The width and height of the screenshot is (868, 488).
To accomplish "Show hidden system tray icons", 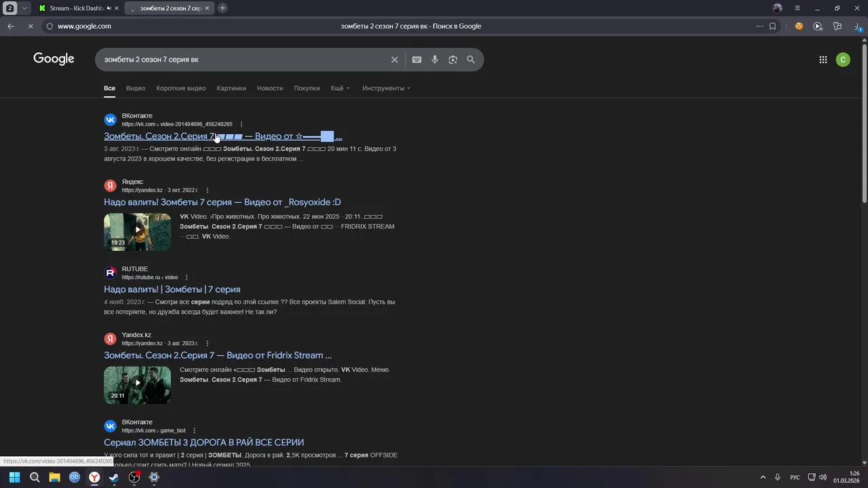I will click(762, 477).
